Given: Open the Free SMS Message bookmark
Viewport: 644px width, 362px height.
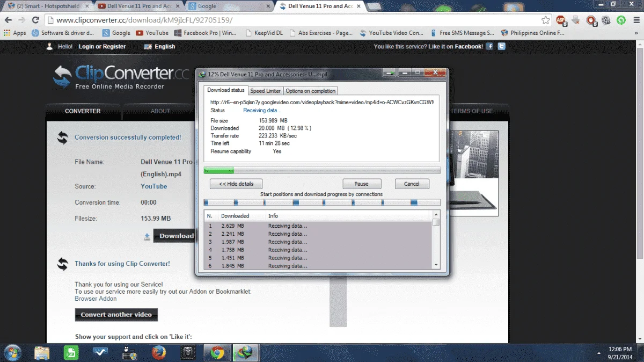Looking at the screenshot, I should coord(462,33).
